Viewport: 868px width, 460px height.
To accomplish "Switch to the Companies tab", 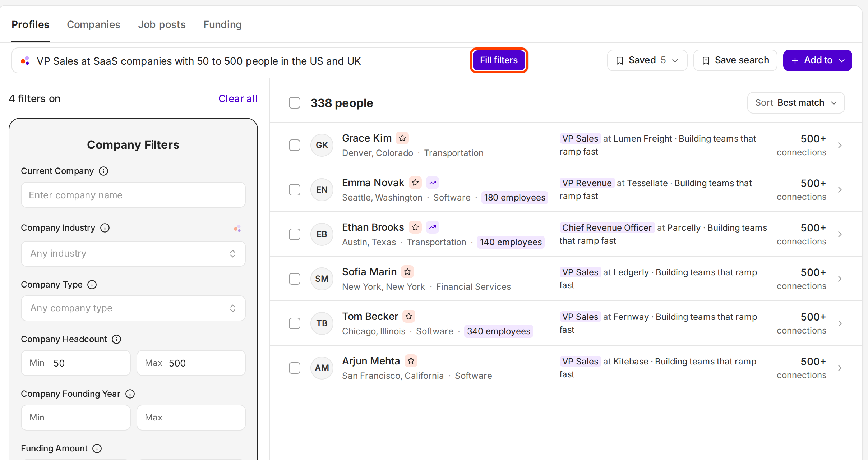I will [93, 24].
